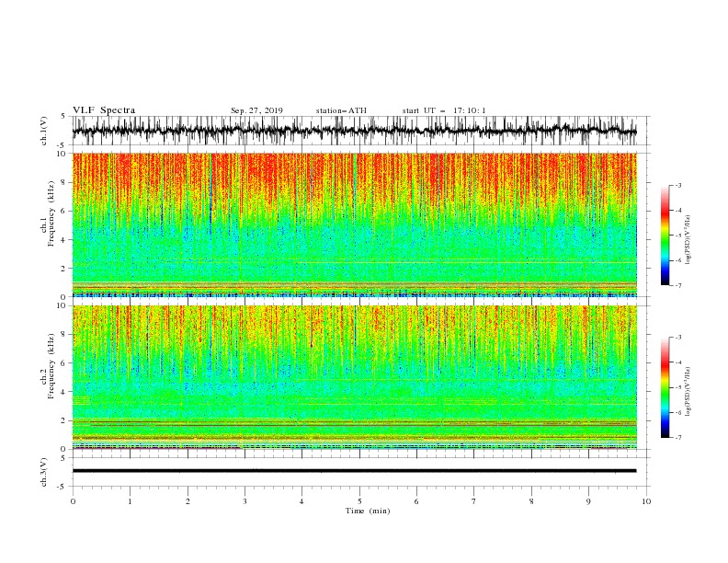
Task: Click the "6" kHz tick of ch.2 spectrogram
Action: (x=63, y=363)
